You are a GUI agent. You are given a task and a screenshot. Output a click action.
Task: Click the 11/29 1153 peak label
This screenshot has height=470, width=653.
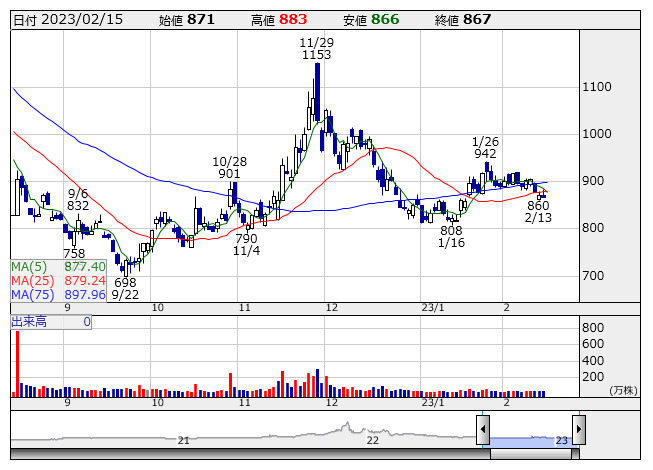[x=317, y=48]
